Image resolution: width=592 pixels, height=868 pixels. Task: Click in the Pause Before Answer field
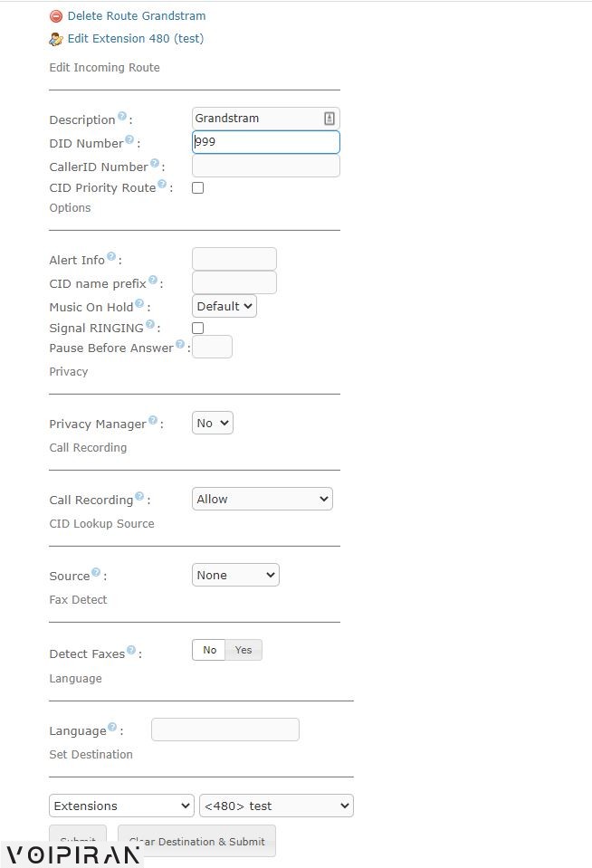pyautogui.click(x=212, y=347)
